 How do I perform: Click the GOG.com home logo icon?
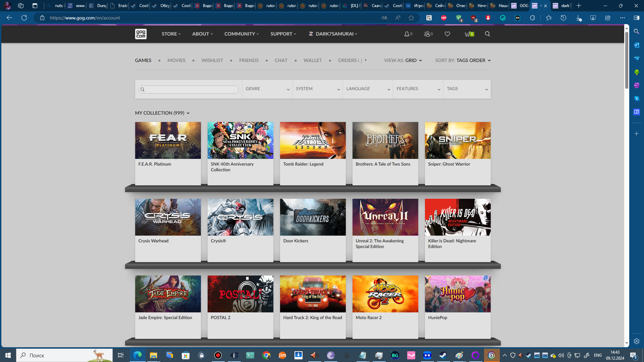pos(141,34)
